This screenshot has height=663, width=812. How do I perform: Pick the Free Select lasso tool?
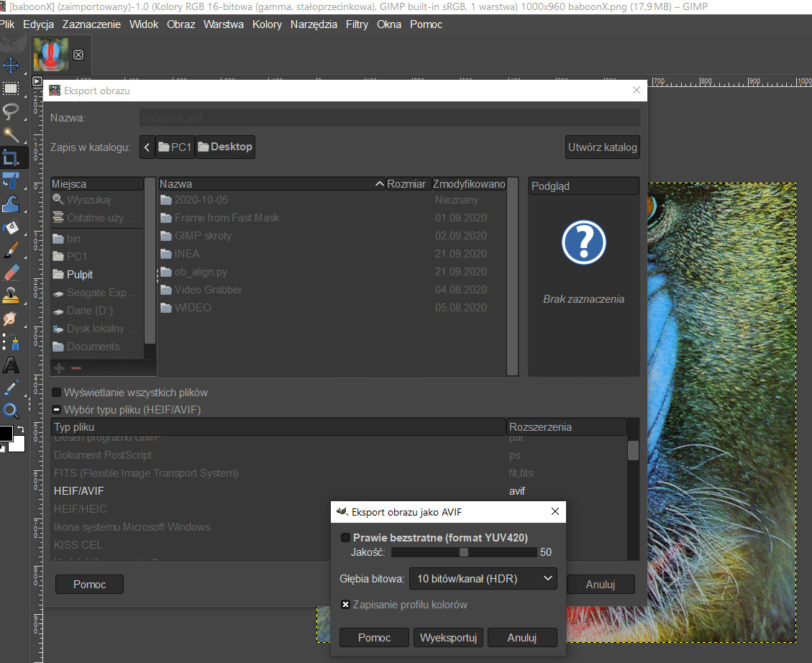[x=12, y=111]
